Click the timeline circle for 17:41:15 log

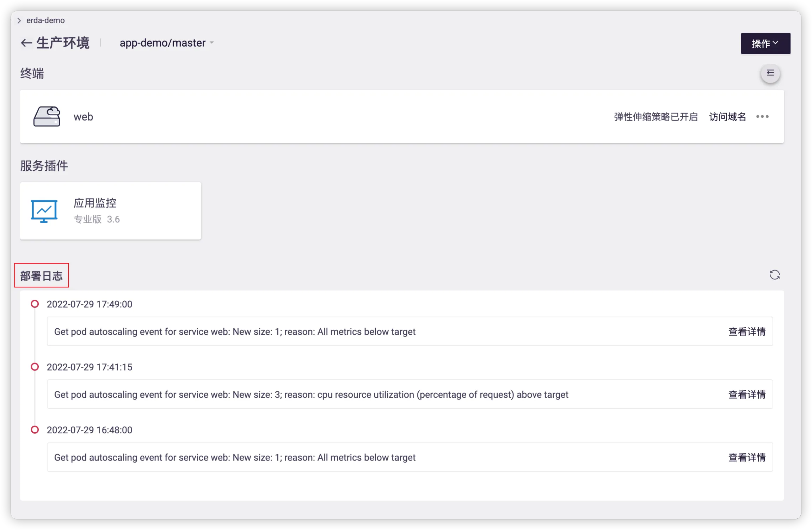(x=35, y=367)
